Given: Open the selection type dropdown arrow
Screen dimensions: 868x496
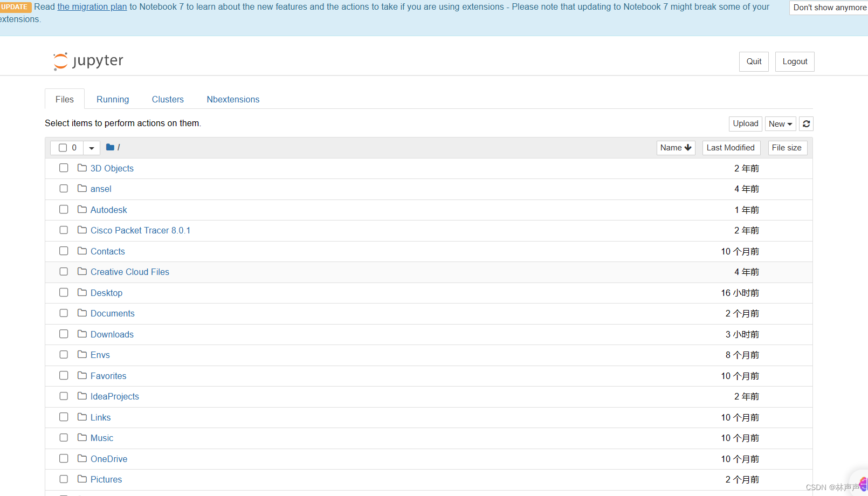Looking at the screenshot, I should coord(92,148).
